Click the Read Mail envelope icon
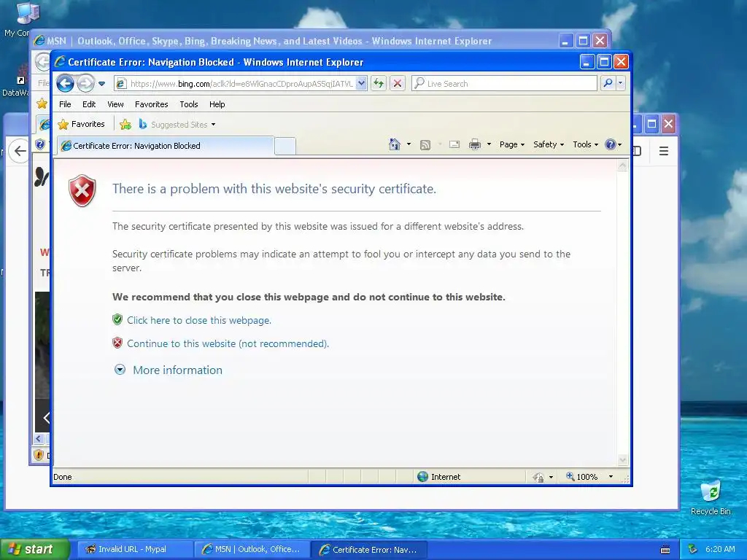 tap(454, 144)
